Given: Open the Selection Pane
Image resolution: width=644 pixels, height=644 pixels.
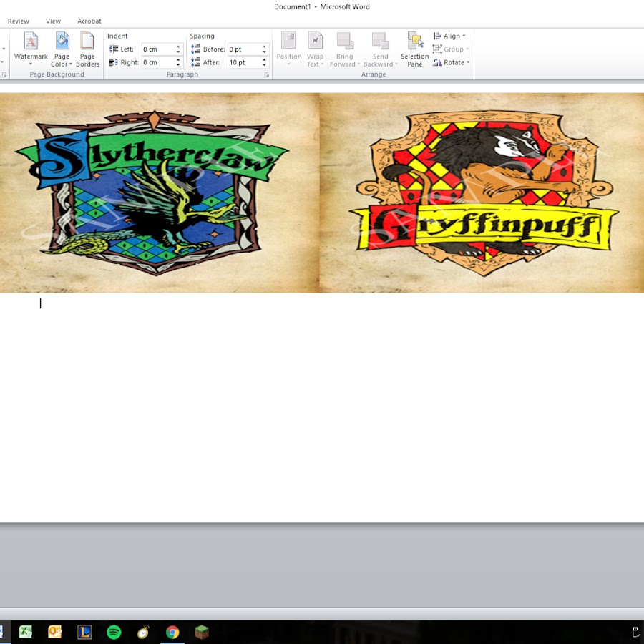Looking at the screenshot, I should pyautogui.click(x=415, y=49).
